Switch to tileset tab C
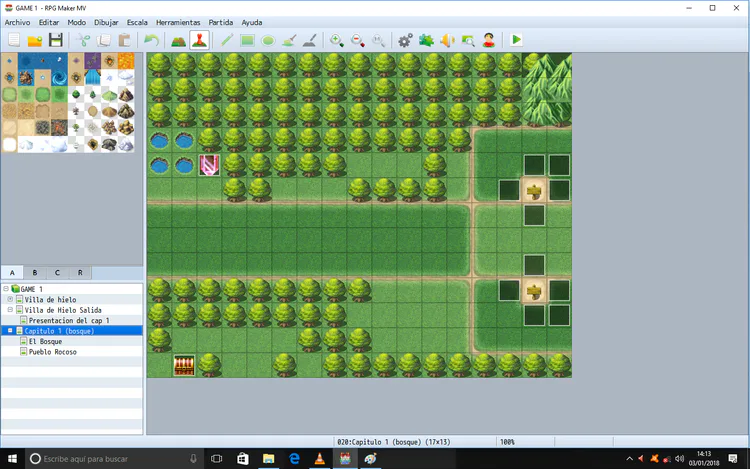The image size is (750, 469). point(57,273)
